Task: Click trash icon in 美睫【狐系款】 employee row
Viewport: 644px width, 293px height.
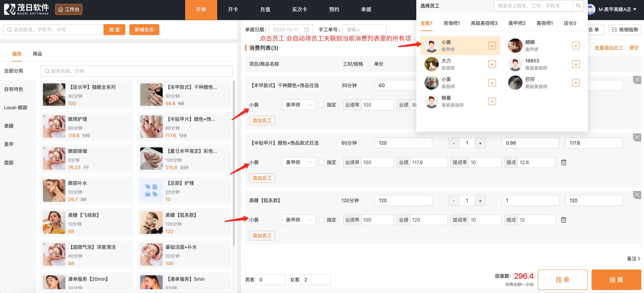Action: point(563,220)
